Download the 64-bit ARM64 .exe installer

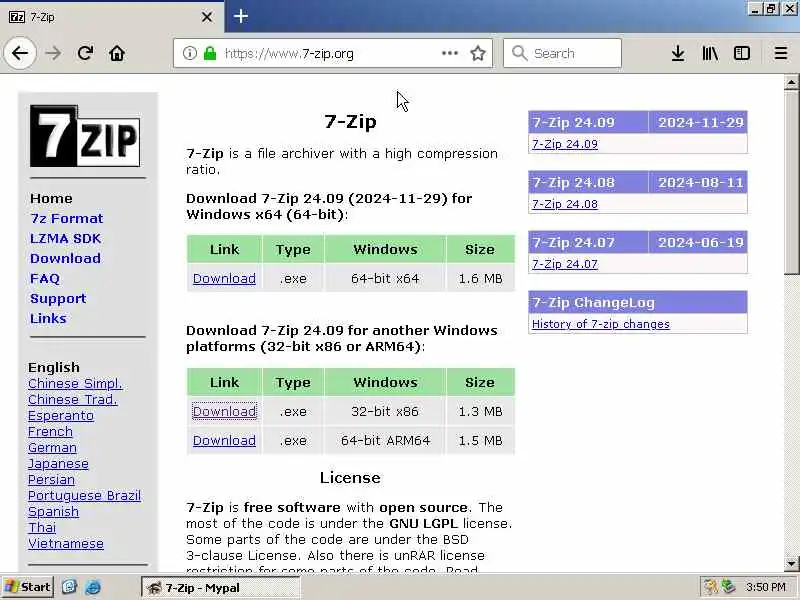[x=224, y=440]
